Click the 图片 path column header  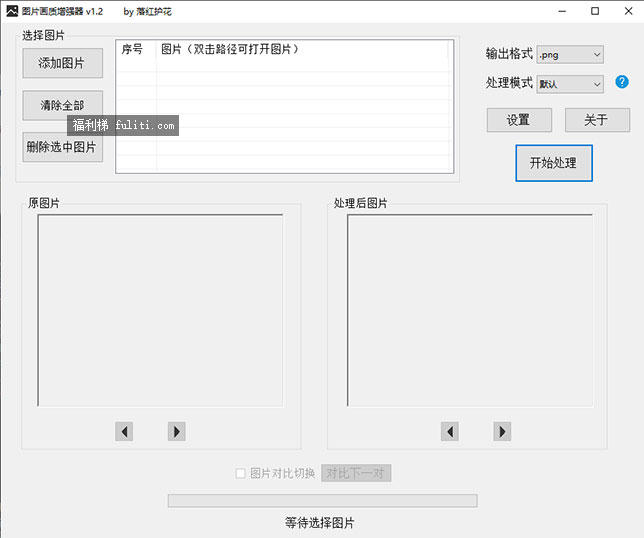(300, 49)
